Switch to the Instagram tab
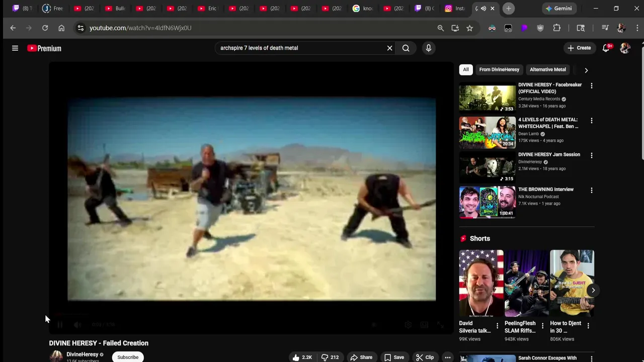This screenshot has height=362, width=644. point(455,9)
